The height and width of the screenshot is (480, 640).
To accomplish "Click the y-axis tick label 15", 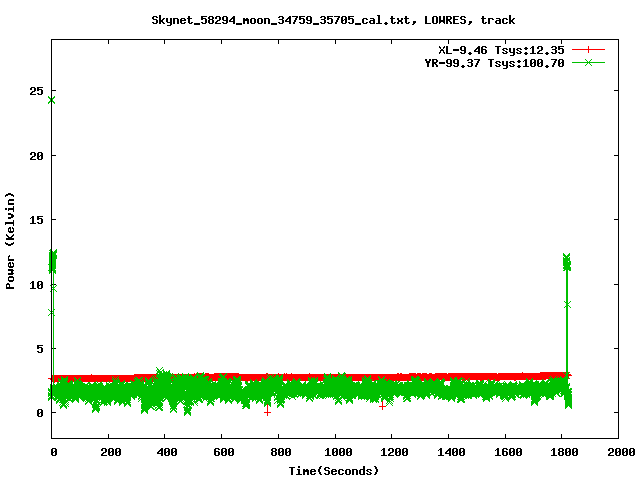I will [x=36, y=220].
